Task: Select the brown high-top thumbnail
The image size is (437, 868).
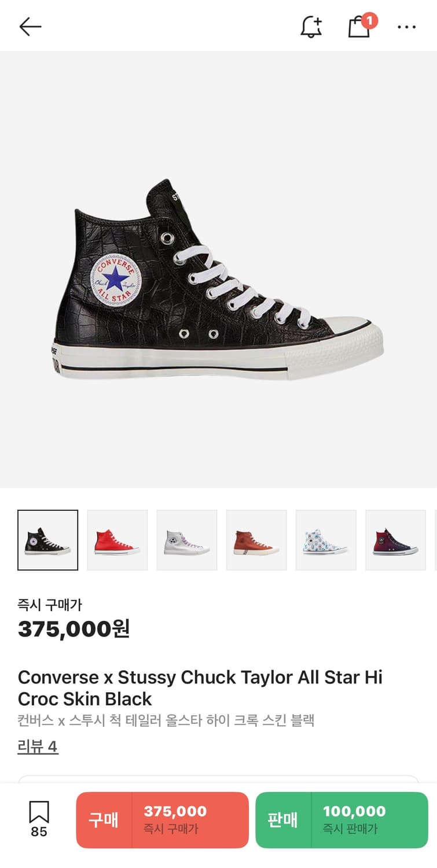Action: (256, 540)
